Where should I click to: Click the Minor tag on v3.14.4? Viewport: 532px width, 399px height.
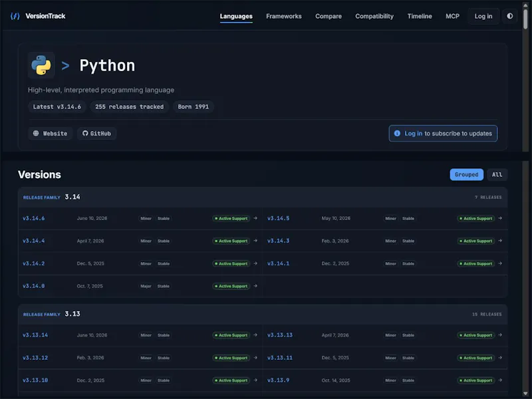click(146, 241)
